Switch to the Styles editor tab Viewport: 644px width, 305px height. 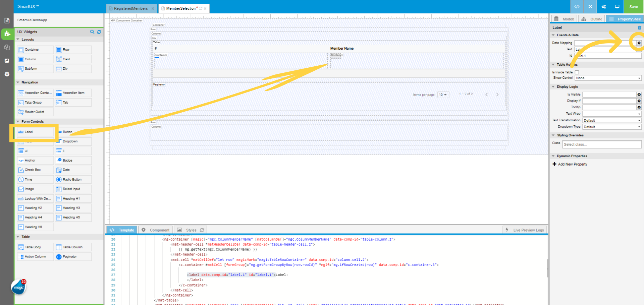(190, 230)
